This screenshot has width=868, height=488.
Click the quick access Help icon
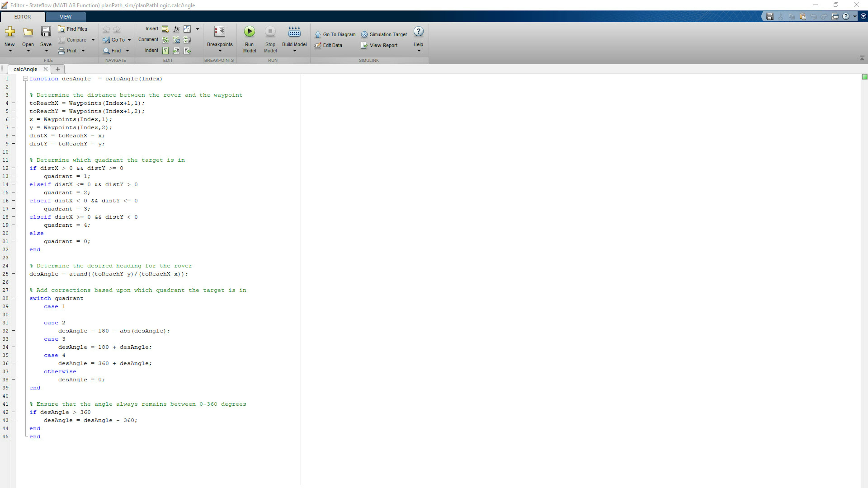coord(846,16)
